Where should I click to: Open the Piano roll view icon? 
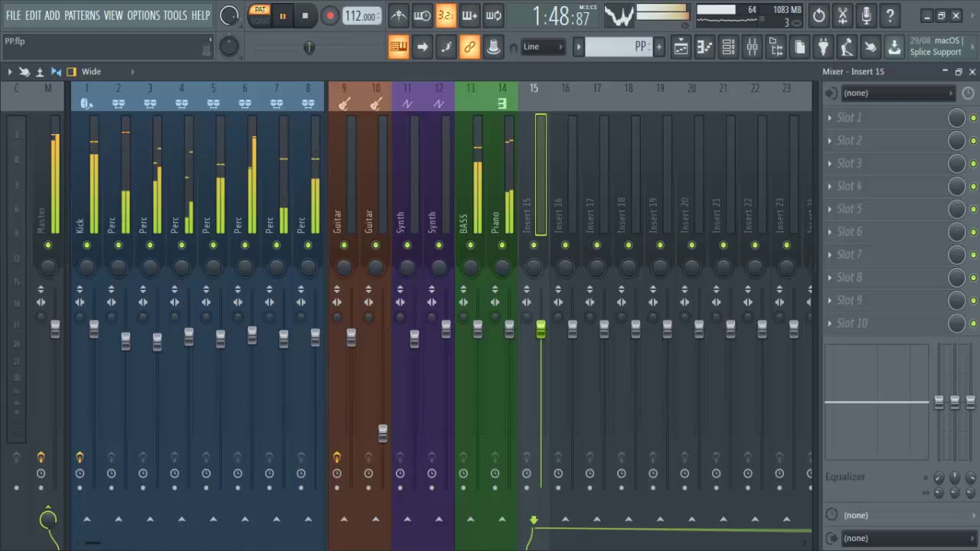point(704,47)
